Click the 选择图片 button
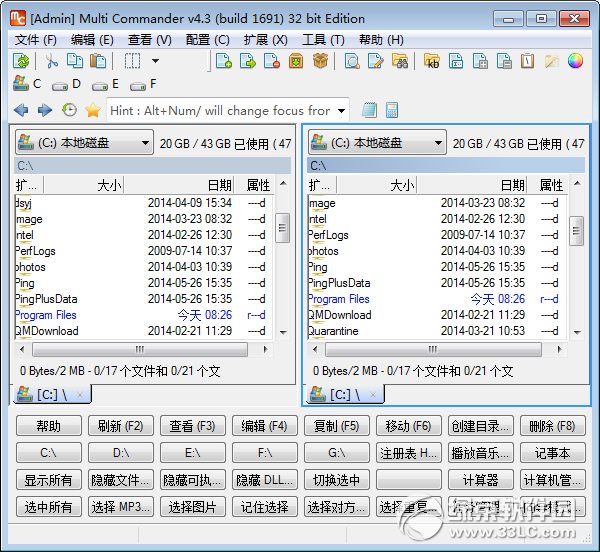 click(192, 507)
